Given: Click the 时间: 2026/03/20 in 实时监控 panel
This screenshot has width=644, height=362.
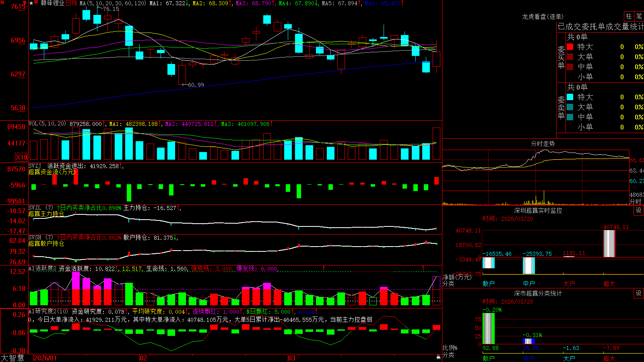Looking at the screenshot, I should 508,219.
